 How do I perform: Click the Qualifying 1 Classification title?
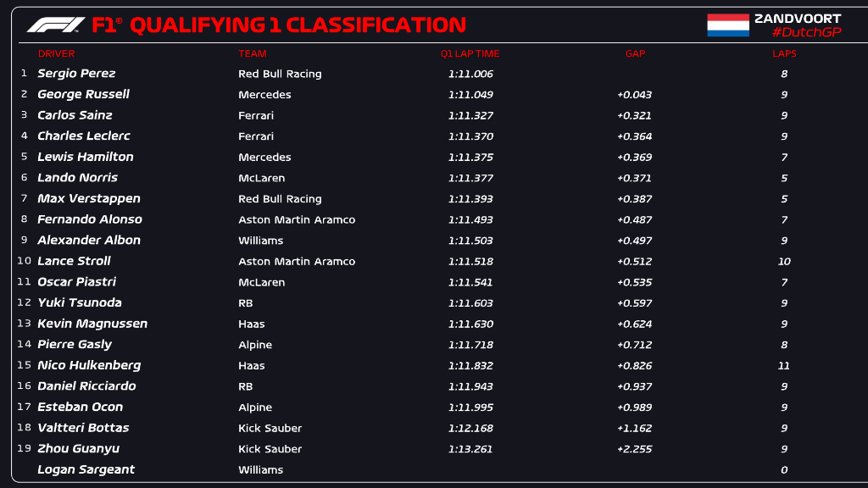pos(297,25)
